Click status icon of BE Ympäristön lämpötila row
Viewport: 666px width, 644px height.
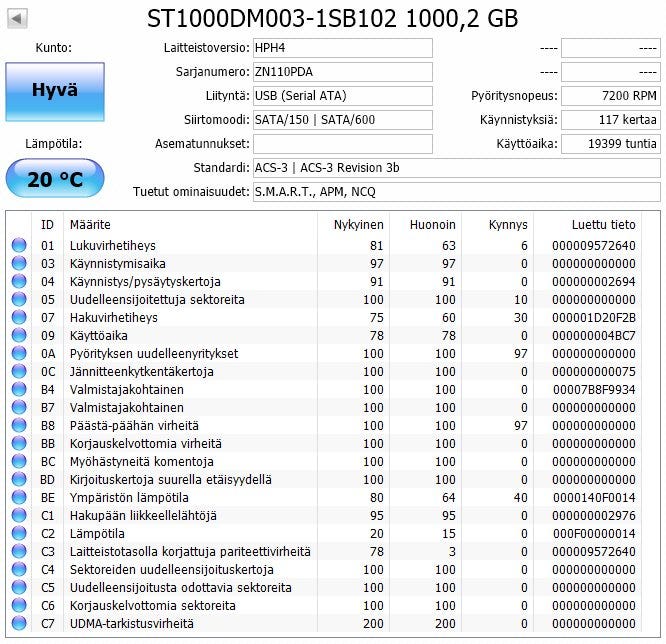[19, 497]
